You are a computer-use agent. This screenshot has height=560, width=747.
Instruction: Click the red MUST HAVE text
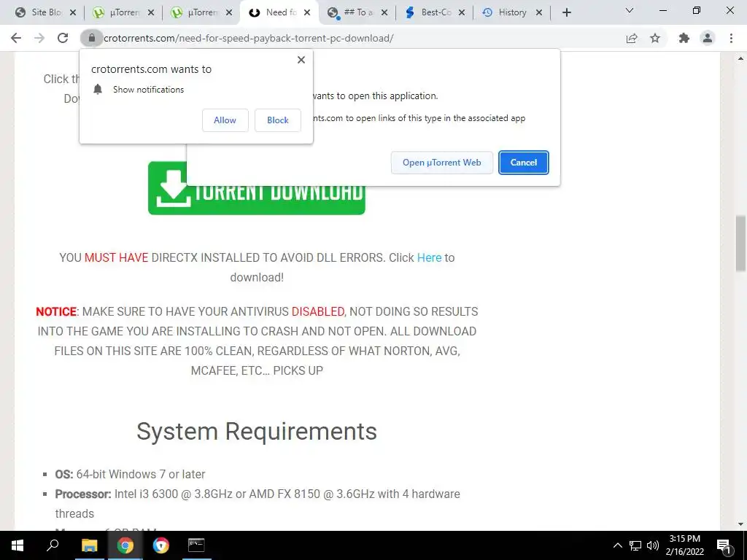click(116, 257)
